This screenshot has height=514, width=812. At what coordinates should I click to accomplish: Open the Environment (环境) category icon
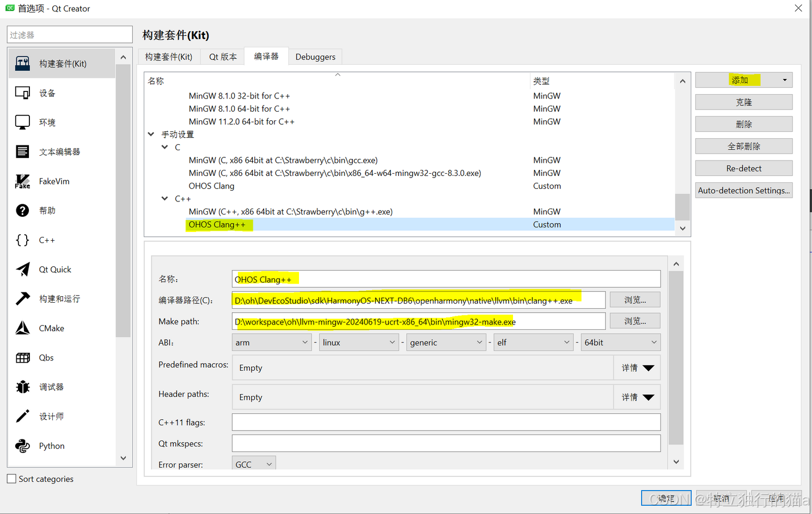point(22,123)
